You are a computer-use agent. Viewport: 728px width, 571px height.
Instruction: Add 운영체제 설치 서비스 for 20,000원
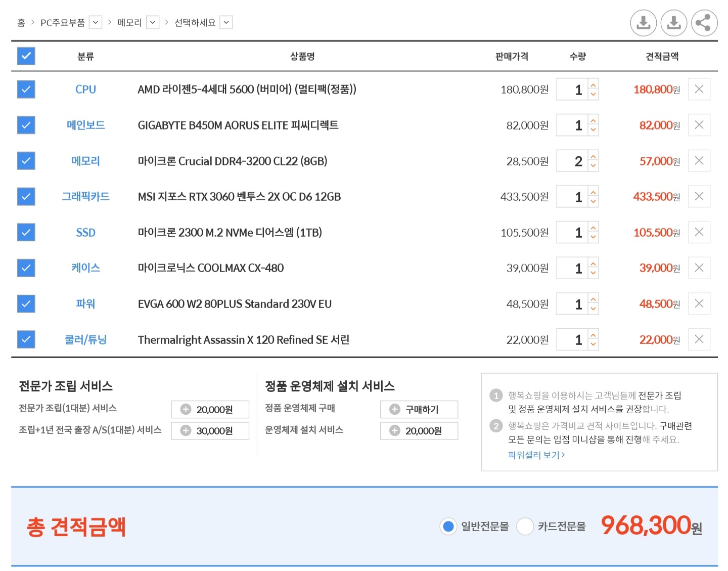[419, 431]
